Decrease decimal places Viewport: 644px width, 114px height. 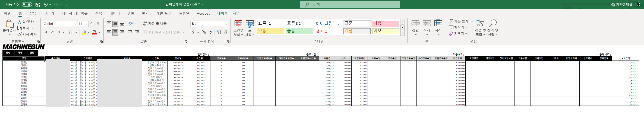tap(225, 32)
